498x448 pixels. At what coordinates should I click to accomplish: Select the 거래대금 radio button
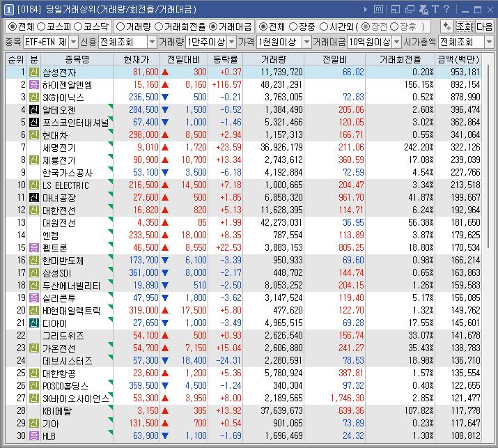(x=213, y=26)
